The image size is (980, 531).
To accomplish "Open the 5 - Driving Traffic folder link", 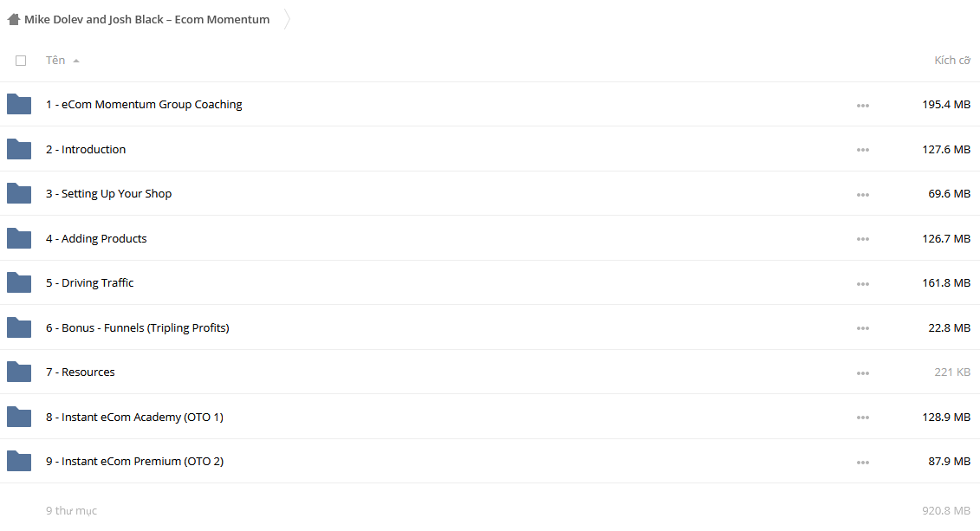I will click(x=89, y=282).
